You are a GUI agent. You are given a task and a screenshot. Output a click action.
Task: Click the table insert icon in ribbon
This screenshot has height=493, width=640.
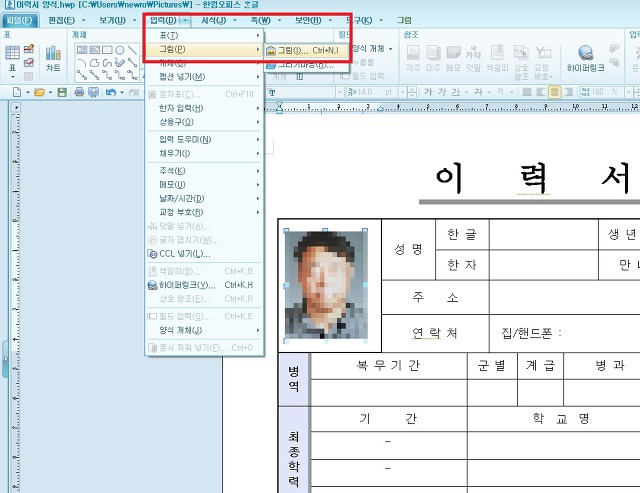pos(12,53)
